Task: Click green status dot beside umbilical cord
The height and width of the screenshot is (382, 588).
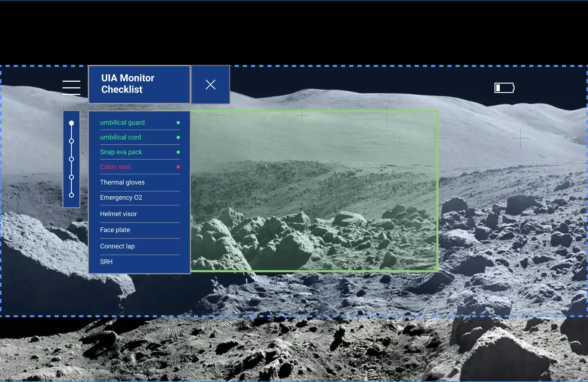Action: [x=178, y=137]
